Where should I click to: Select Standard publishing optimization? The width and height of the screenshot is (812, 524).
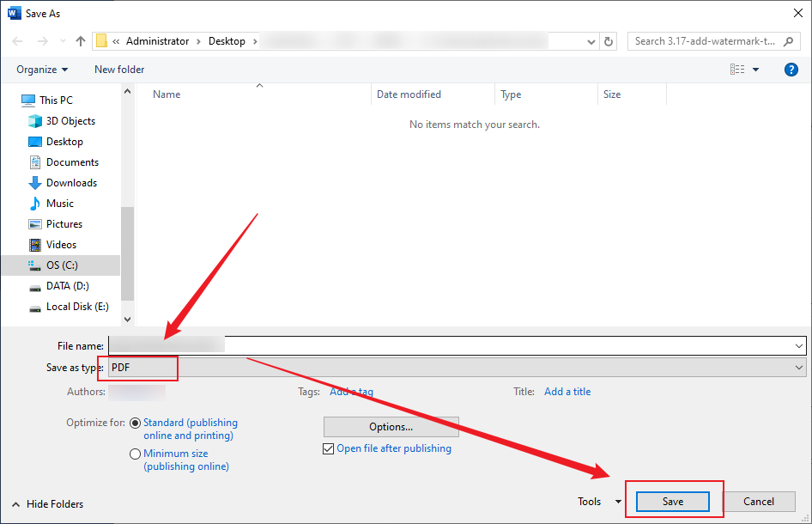(x=136, y=423)
